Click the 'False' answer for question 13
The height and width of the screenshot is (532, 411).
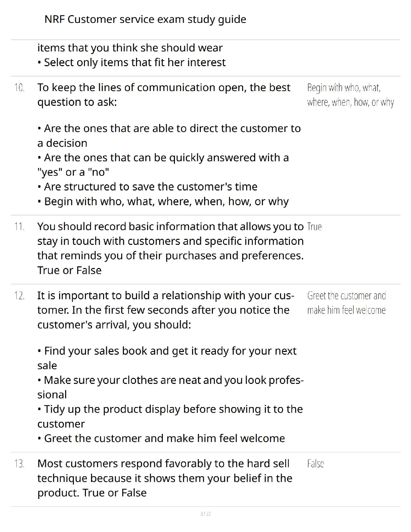click(315, 464)
